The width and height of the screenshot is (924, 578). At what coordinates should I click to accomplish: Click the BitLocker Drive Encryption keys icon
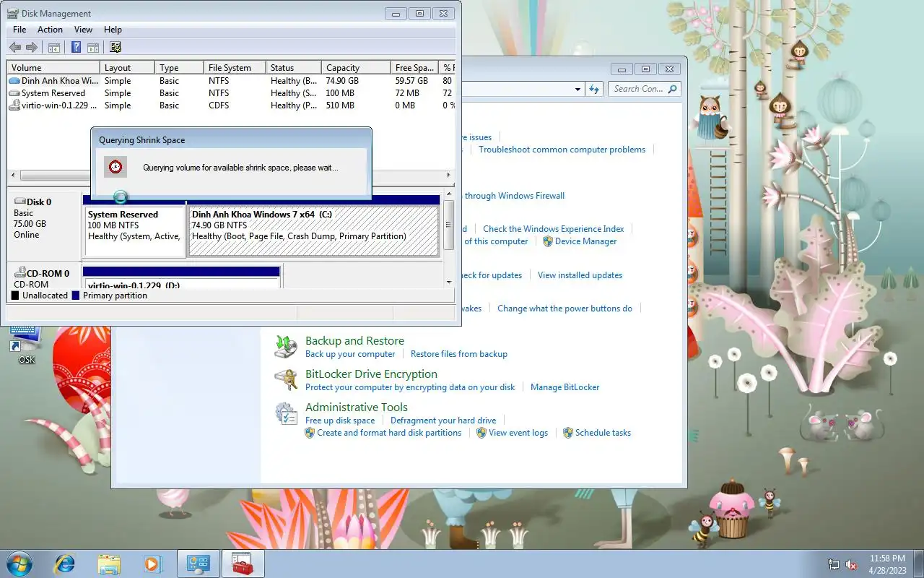tap(286, 380)
